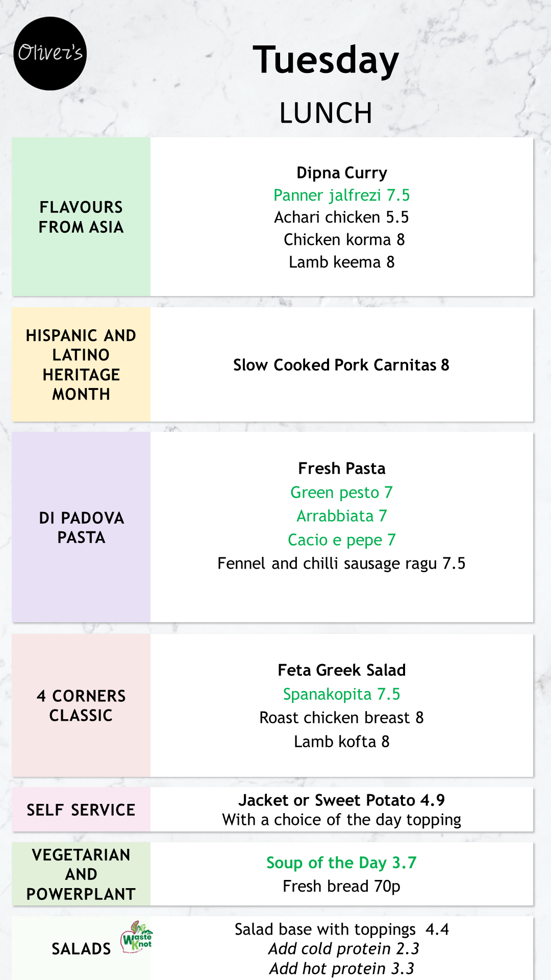
Task: Select the Green pesto 7 pasta option
Action: (341, 492)
